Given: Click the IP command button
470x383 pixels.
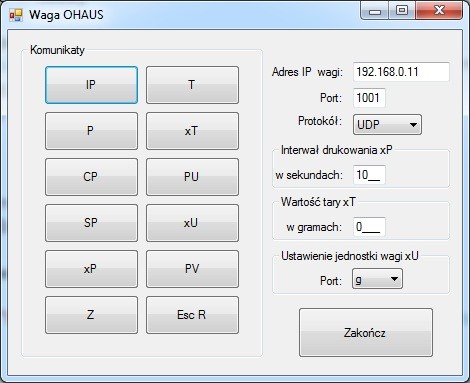Looking at the screenshot, I should pyautogui.click(x=91, y=85).
